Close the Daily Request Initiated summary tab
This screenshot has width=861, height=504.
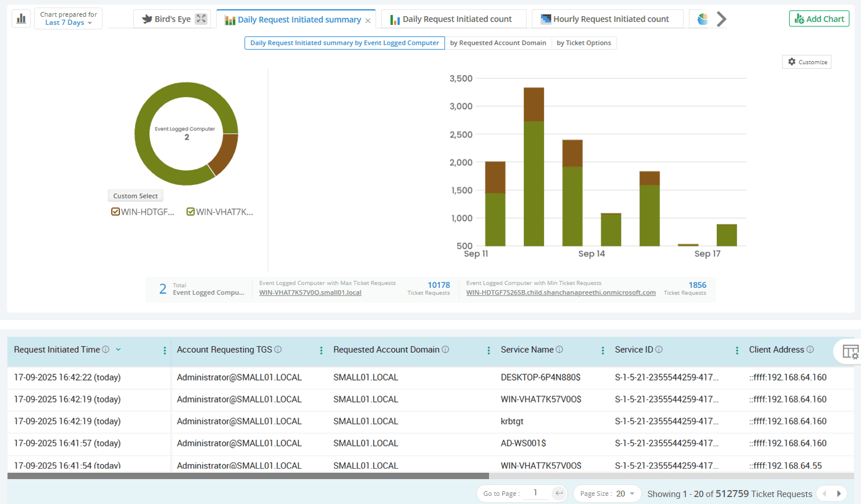click(368, 20)
